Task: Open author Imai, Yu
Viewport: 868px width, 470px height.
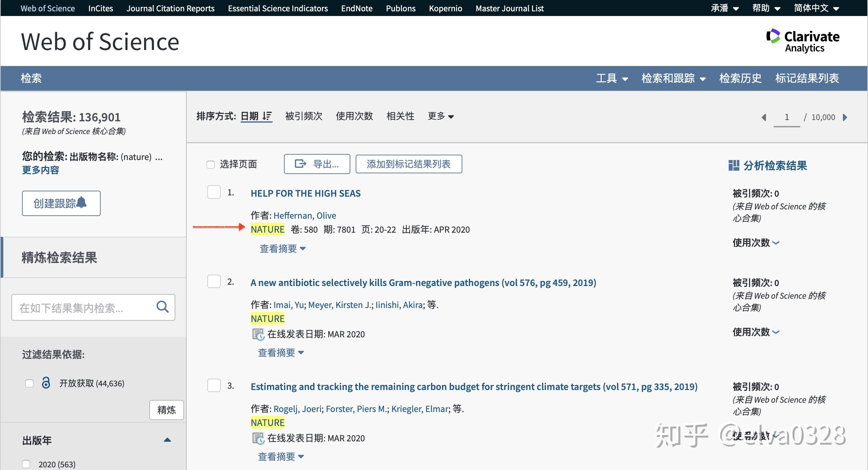Action: [289, 305]
